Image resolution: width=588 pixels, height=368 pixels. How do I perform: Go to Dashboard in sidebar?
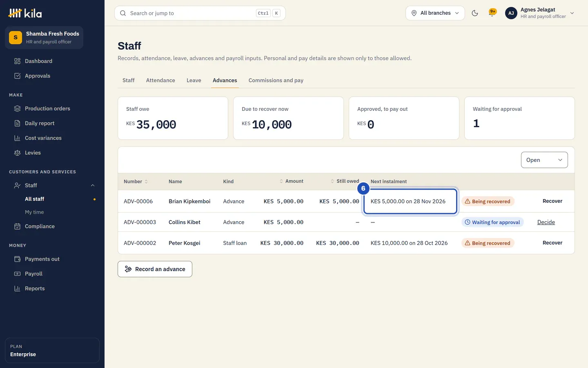tap(52, 61)
